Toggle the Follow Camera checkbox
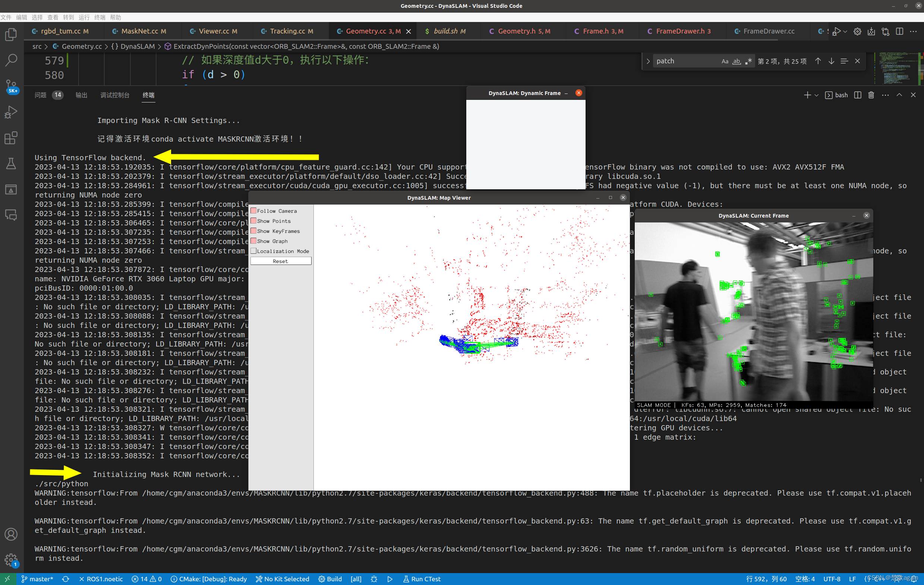924x585 pixels. pos(253,211)
